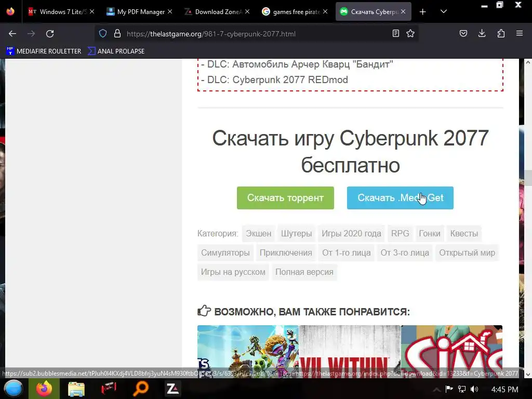532x399 pixels.
Task: Go forward with the forward arrow
Action: click(x=31, y=34)
